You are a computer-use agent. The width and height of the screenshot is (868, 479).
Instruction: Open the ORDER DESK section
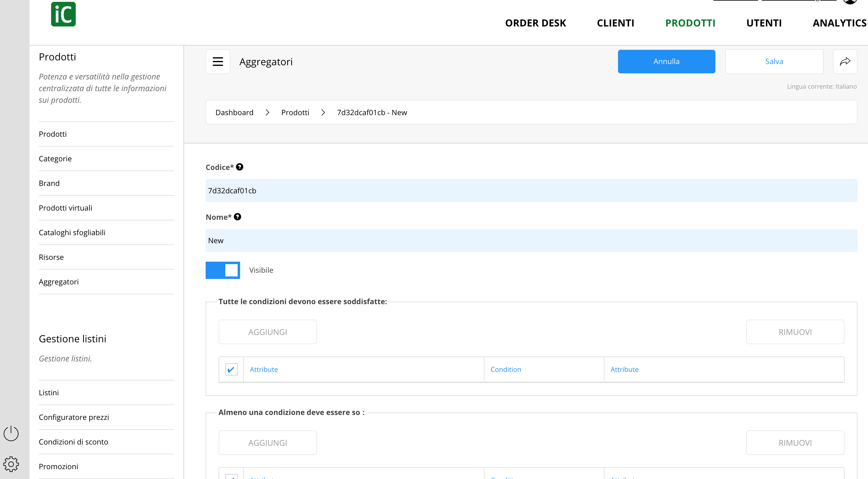tap(536, 23)
